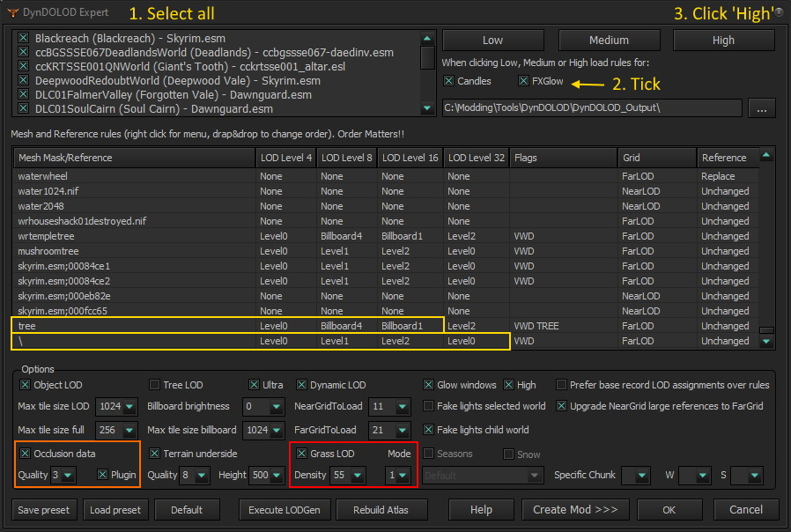Open the Grass LOD Density dropdown
Viewport: 791px width, 532px height.
coord(357,476)
